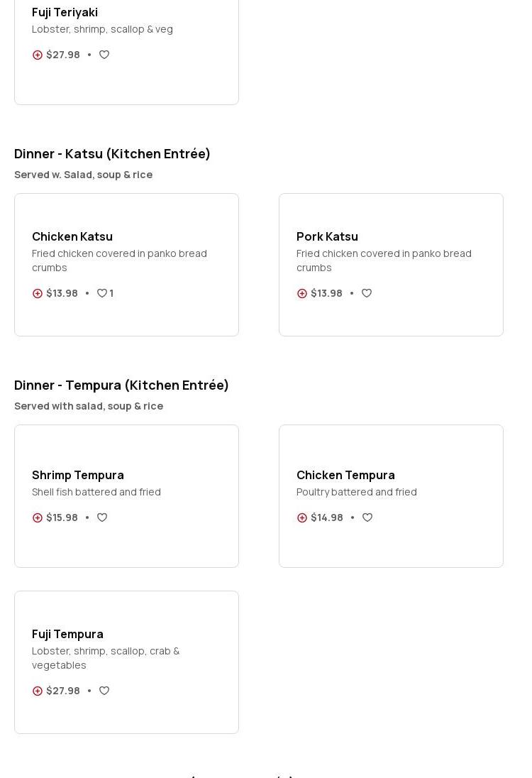Add Fuji Tempura via plus icon
Screen dimensions: 532x778
(38, 691)
